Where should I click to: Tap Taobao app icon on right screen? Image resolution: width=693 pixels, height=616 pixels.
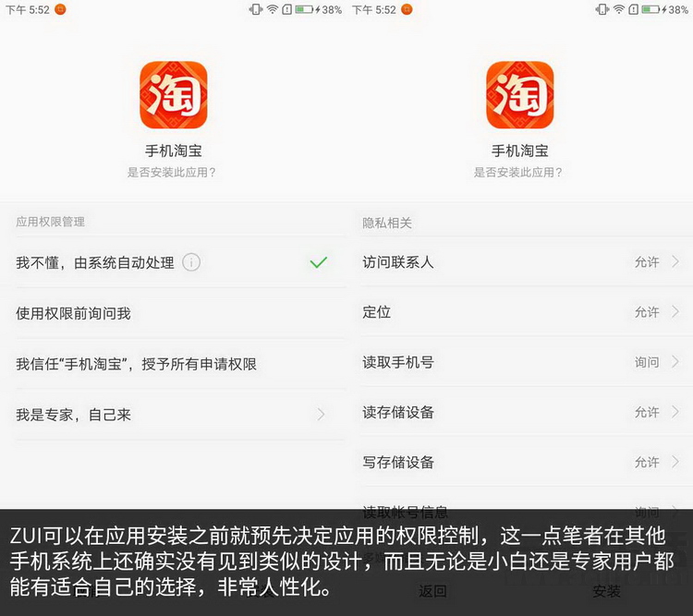click(x=519, y=95)
